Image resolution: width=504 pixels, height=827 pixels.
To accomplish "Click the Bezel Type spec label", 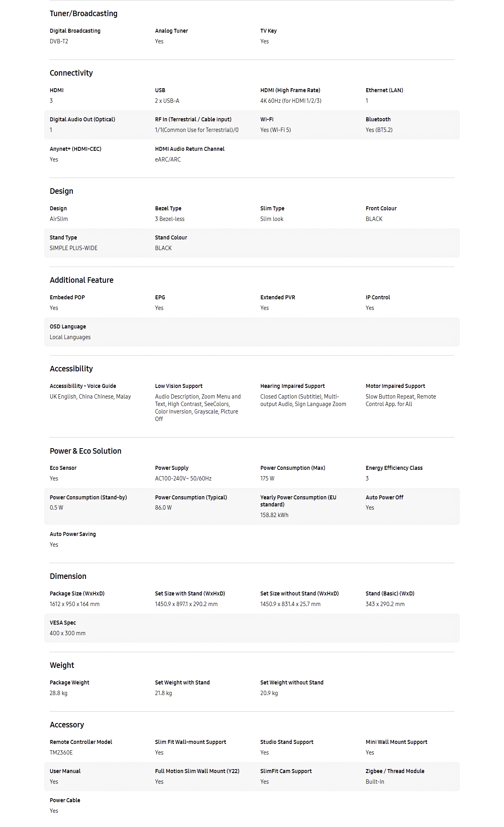I will click(168, 208).
